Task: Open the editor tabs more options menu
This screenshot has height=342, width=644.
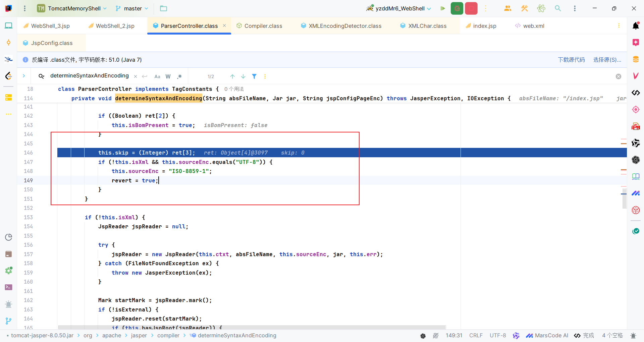Action: [x=619, y=25]
